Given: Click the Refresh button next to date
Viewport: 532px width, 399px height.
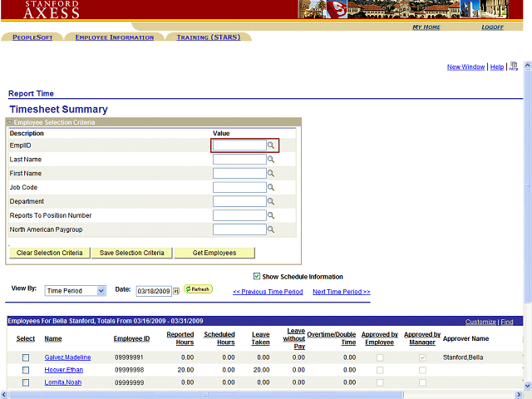Looking at the screenshot, I should [198, 289].
